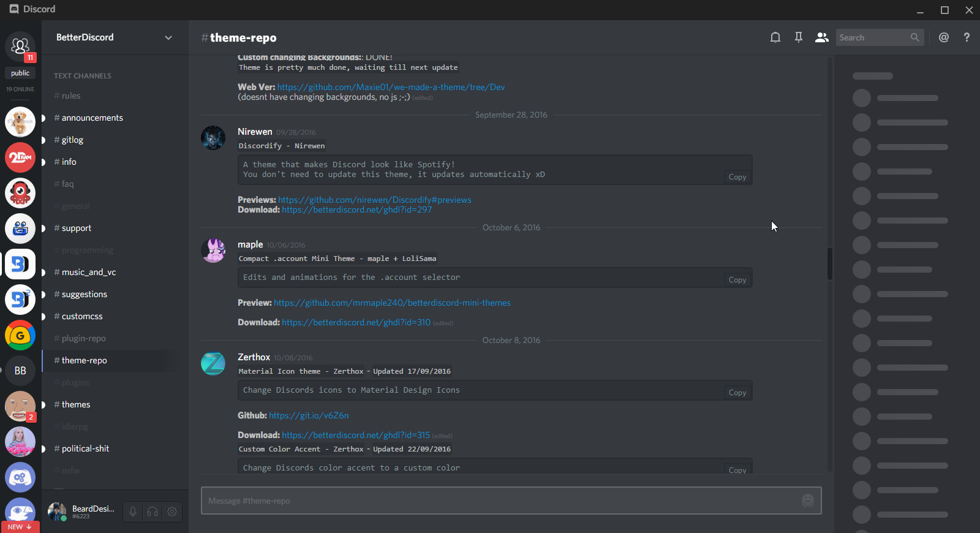Click the maple username
This screenshot has width=980, height=533.
point(251,244)
